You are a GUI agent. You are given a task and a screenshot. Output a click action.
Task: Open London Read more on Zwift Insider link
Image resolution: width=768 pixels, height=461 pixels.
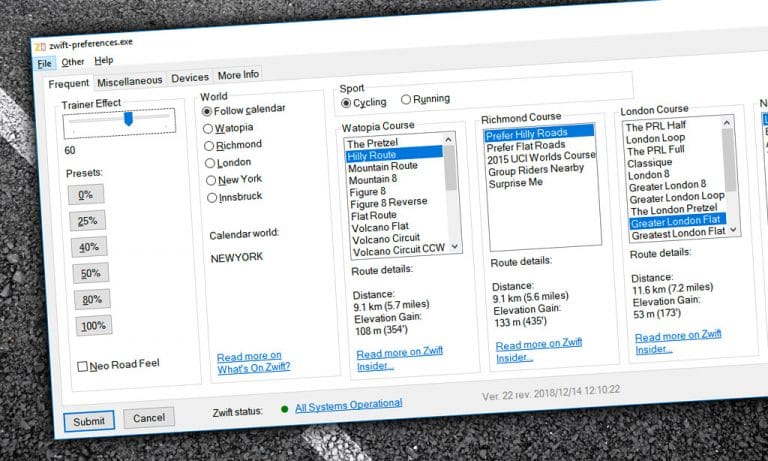pyautogui.click(x=678, y=342)
